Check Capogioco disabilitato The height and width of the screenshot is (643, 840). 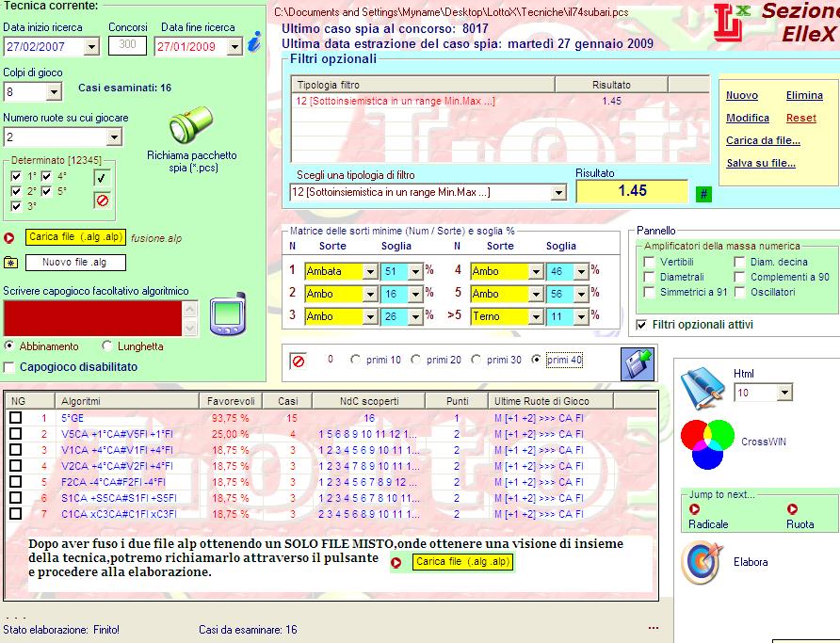click(9, 367)
